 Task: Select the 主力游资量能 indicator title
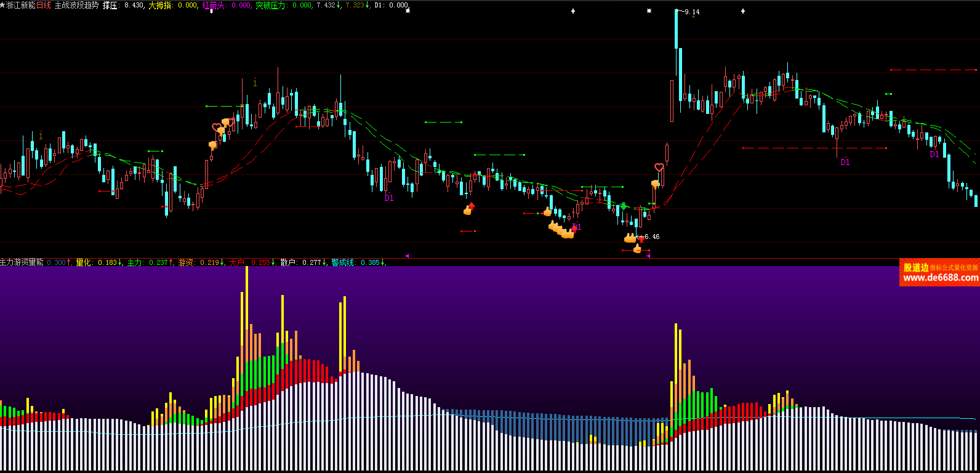click(x=22, y=262)
